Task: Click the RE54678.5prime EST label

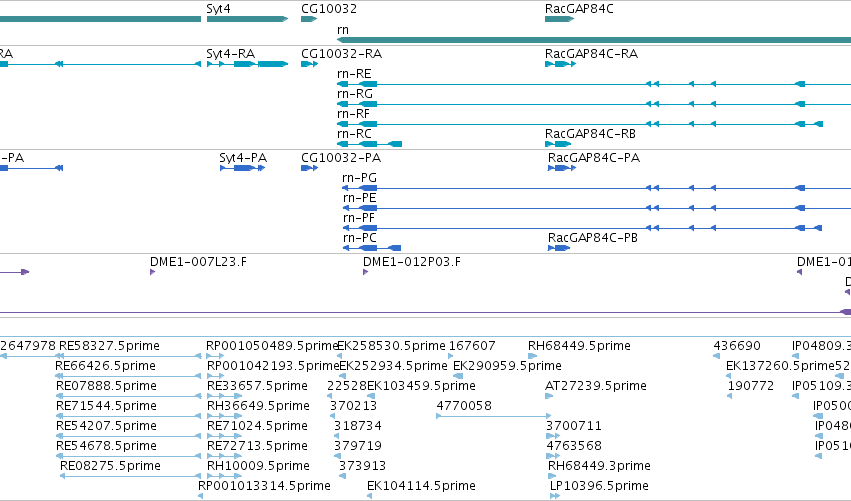Action: point(106,446)
